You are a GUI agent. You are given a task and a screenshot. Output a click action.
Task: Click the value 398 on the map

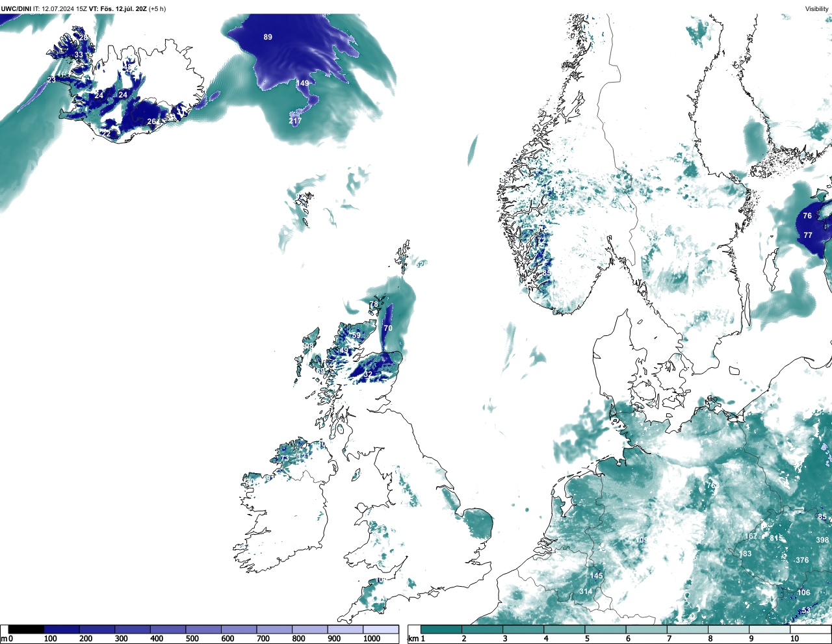[822, 540]
